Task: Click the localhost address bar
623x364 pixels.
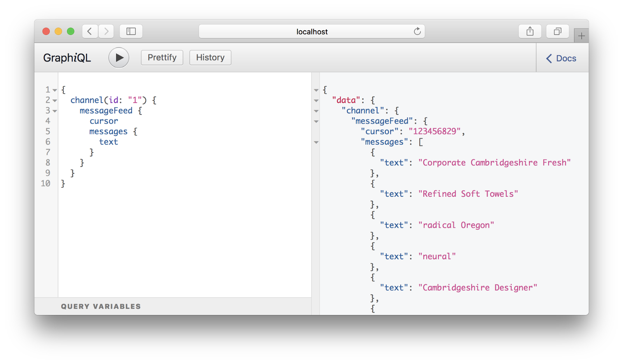Action: coord(311,31)
